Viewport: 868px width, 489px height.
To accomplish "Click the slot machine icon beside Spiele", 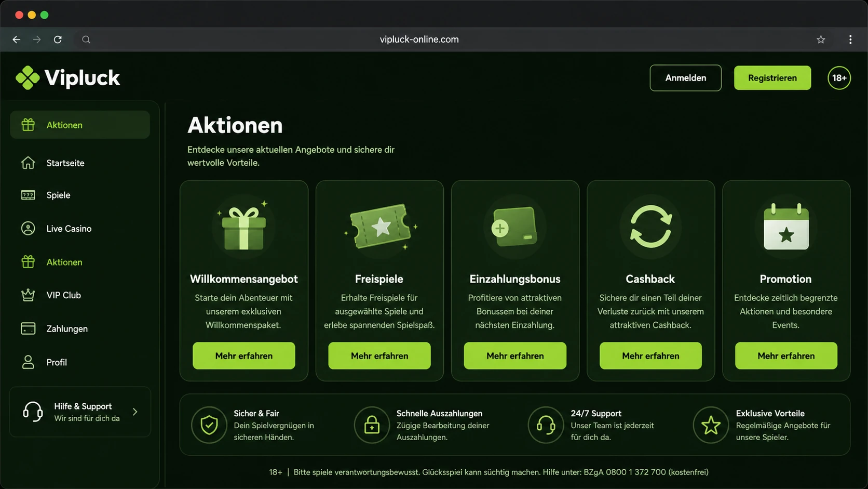I will point(28,195).
